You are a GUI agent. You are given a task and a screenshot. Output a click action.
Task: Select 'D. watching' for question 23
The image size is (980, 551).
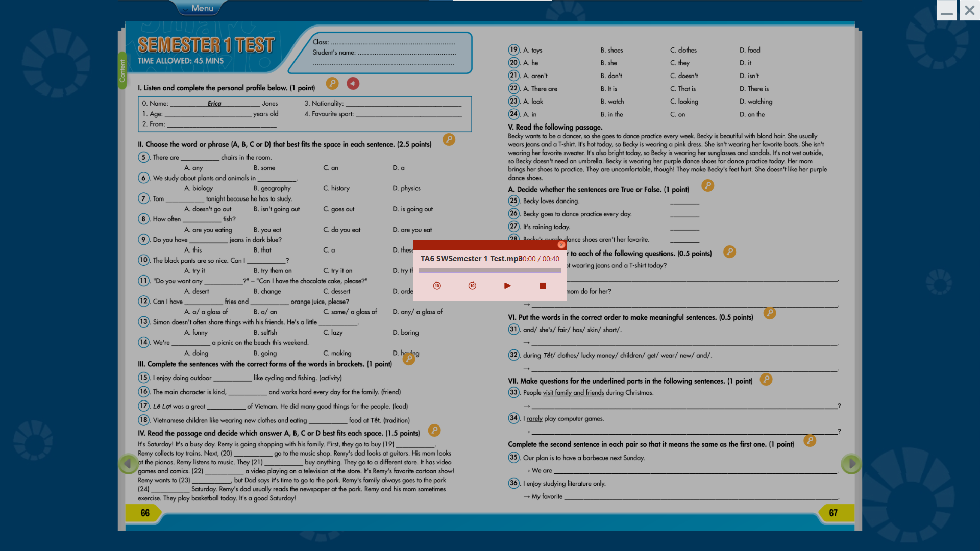[756, 102]
